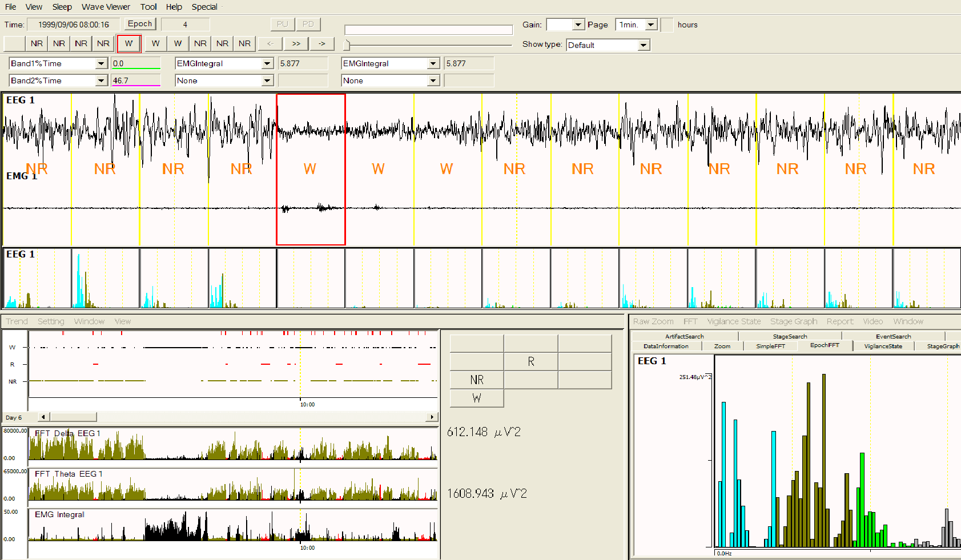Click the epoch position slider handle
Screen dimensions: 961x560
[347, 45]
